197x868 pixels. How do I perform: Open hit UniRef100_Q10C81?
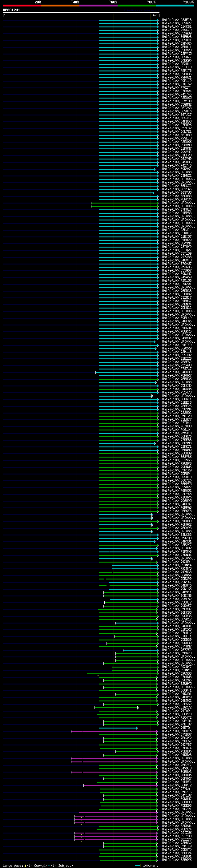(x=177, y=26)
